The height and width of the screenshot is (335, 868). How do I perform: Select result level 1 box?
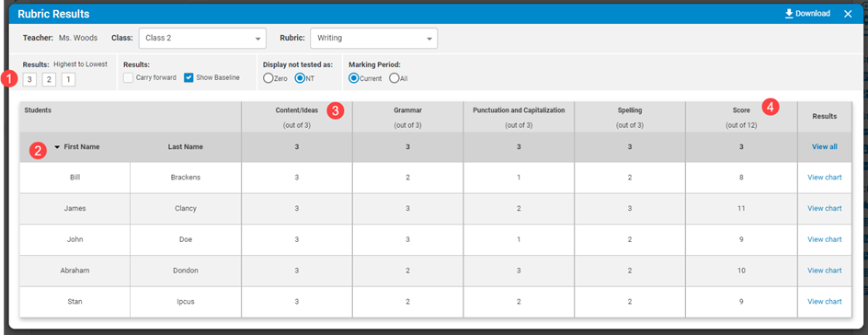[x=68, y=80]
